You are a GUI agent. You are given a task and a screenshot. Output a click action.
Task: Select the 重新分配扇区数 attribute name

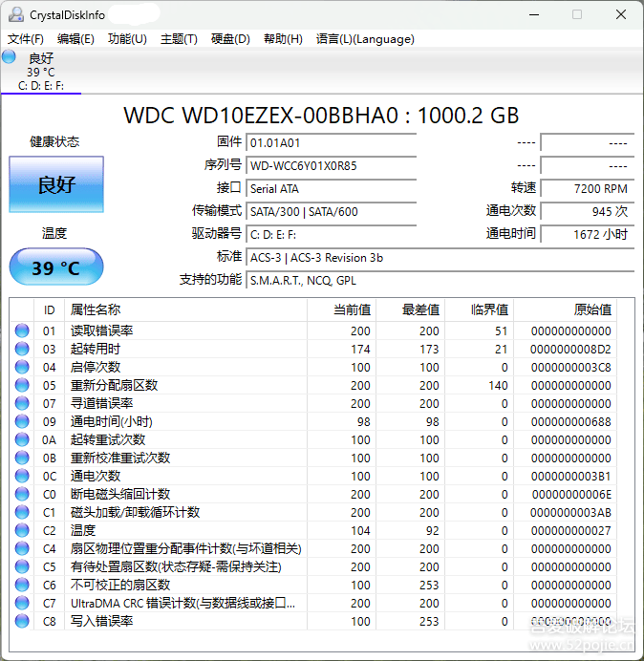coord(114,385)
